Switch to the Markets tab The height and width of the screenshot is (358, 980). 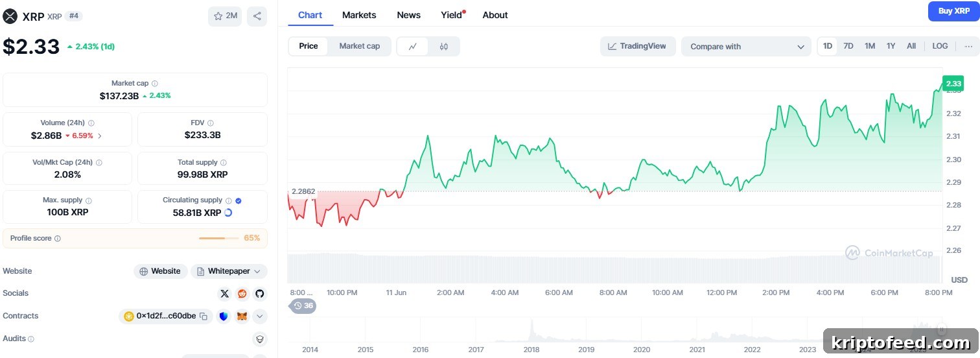tap(359, 15)
